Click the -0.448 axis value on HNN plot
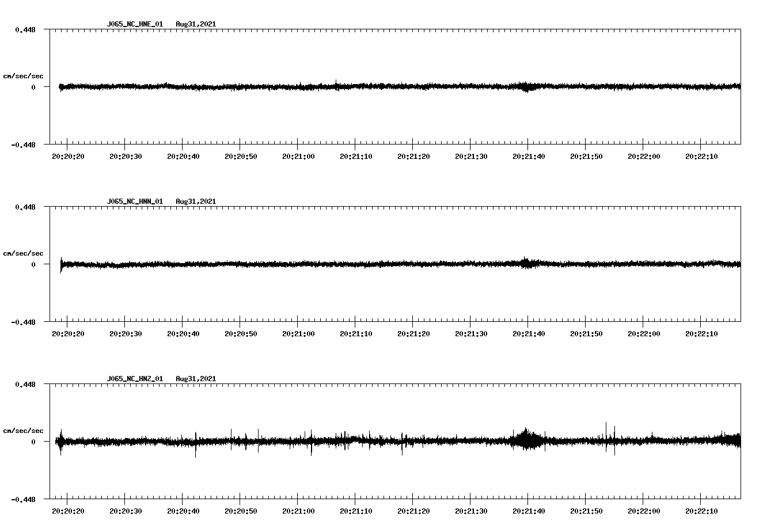This screenshot has width=782, height=532. tap(23, 322)
